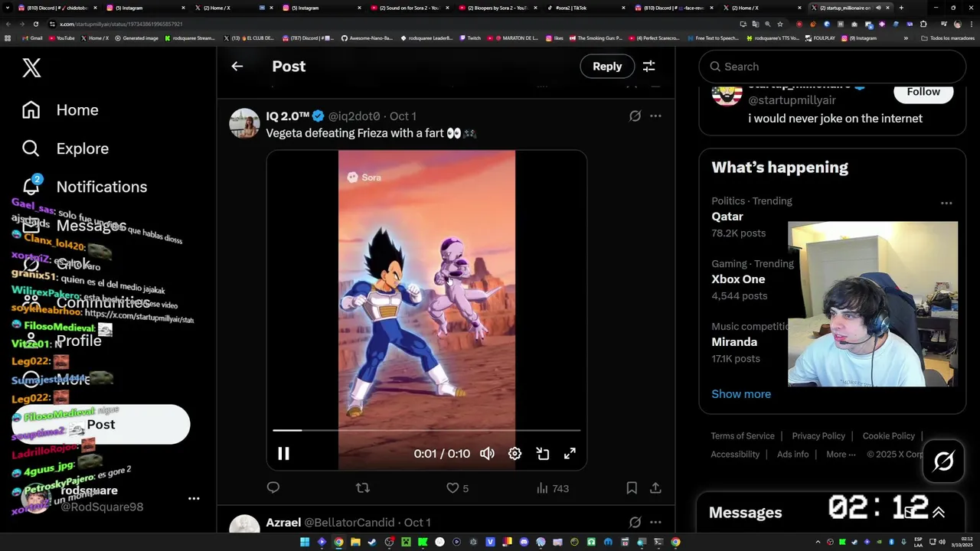Click Show more under What's happening
The image size is (980, 551).
click(741, 394)
